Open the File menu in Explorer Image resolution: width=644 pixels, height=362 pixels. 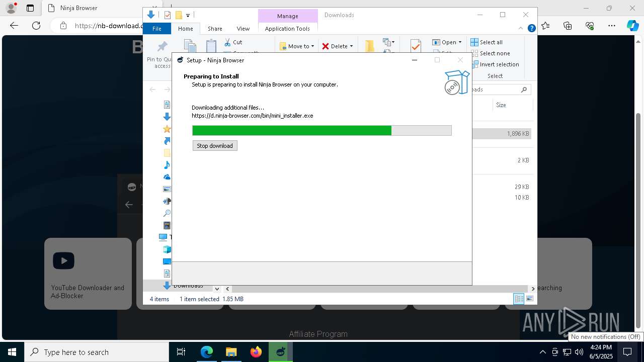point(157,29)
